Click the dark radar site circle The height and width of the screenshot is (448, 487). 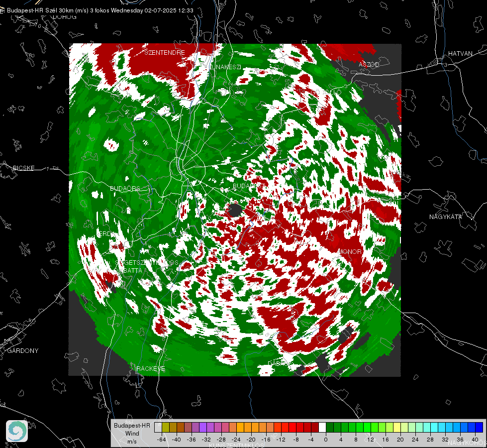235,210
